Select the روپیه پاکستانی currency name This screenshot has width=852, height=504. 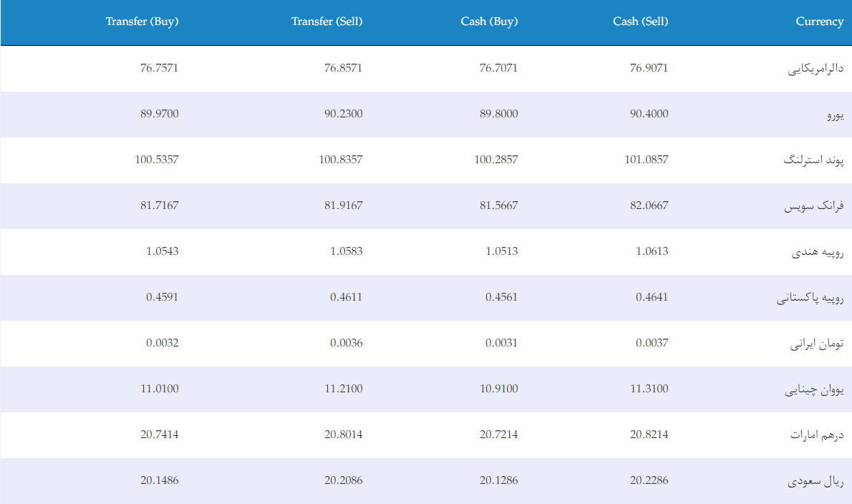tap(810, 298)
